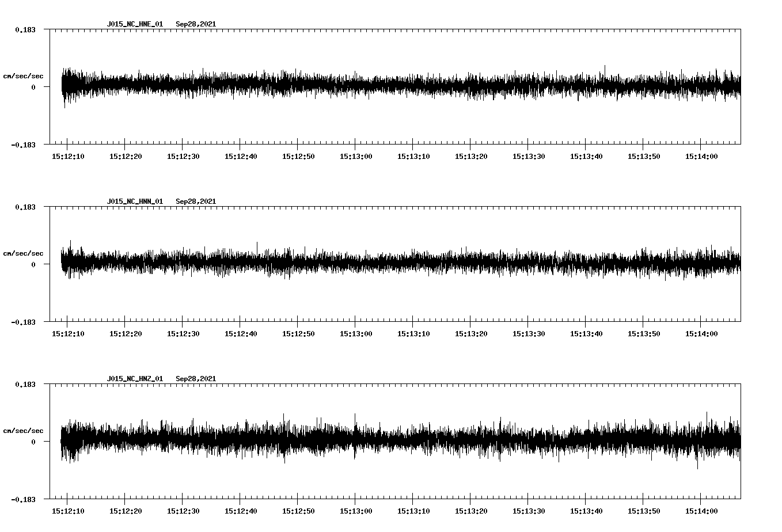Screen dimensions: 782x532
Task: Click the -0.183 lower limit on the HNE axis
Action: coord(23,145)
